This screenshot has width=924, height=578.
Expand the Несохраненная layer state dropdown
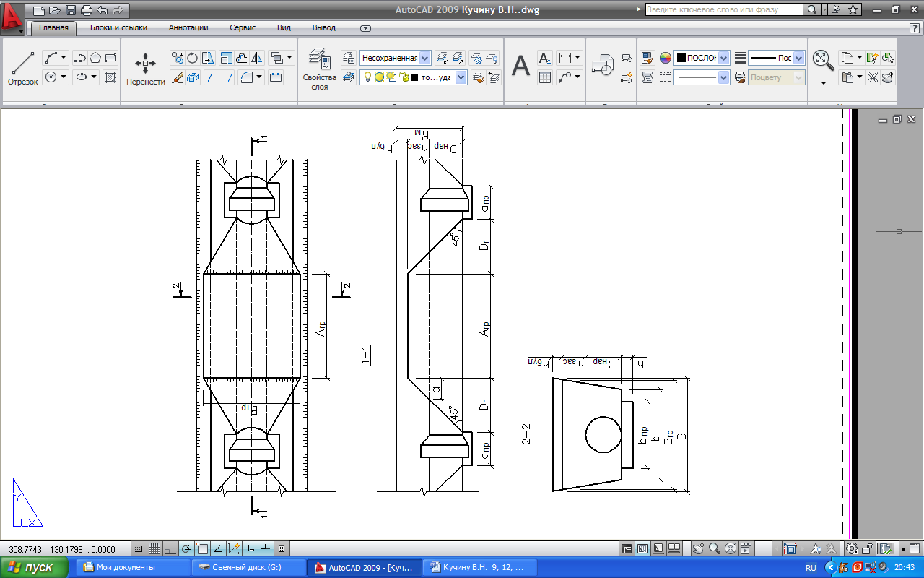[424, 58]
